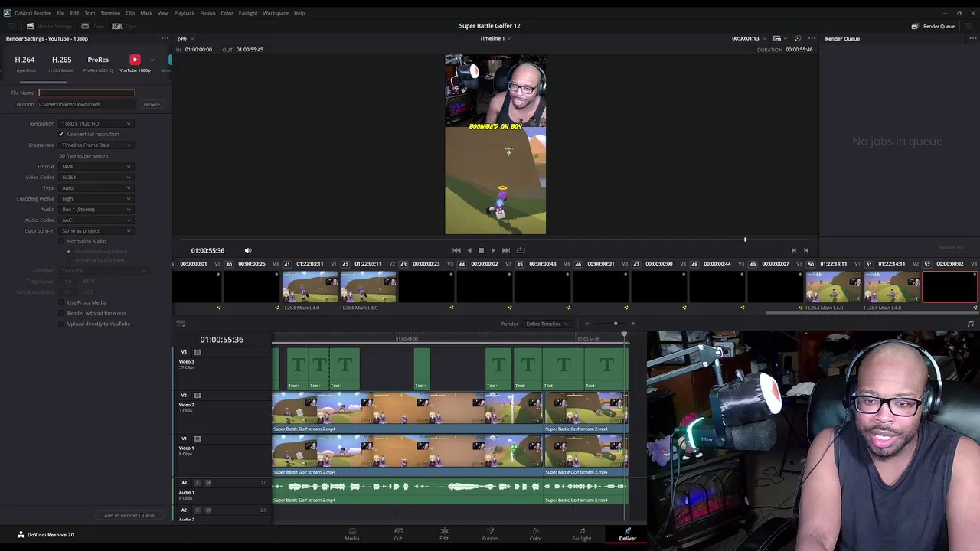Uncheck Use vertical resolution
Image resolution: width=980 pixels, height=551 pixels.
pyautogui.click(x=61, y=134)
